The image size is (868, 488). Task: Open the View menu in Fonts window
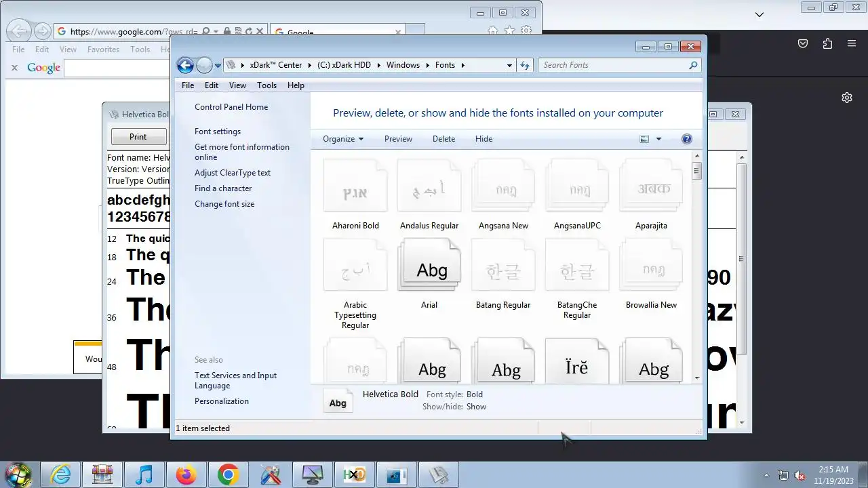coord(237,85)
